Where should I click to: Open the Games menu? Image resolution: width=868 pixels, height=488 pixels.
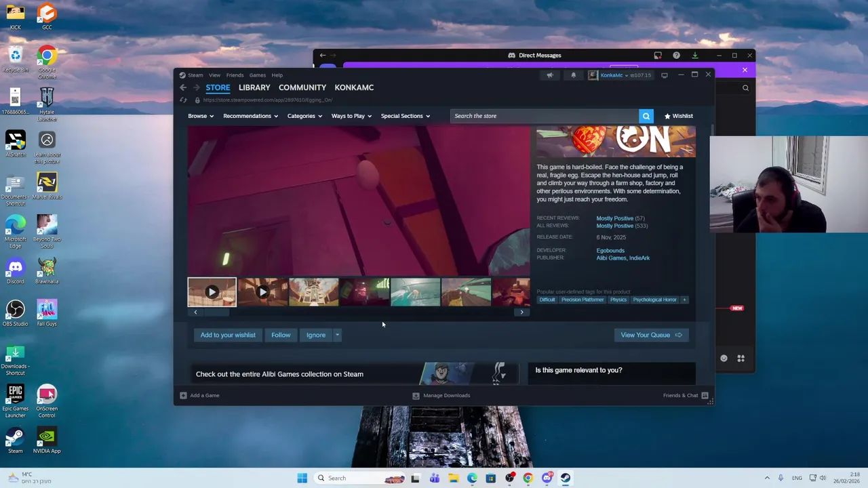pyautogui.click(x=257, y=75)
